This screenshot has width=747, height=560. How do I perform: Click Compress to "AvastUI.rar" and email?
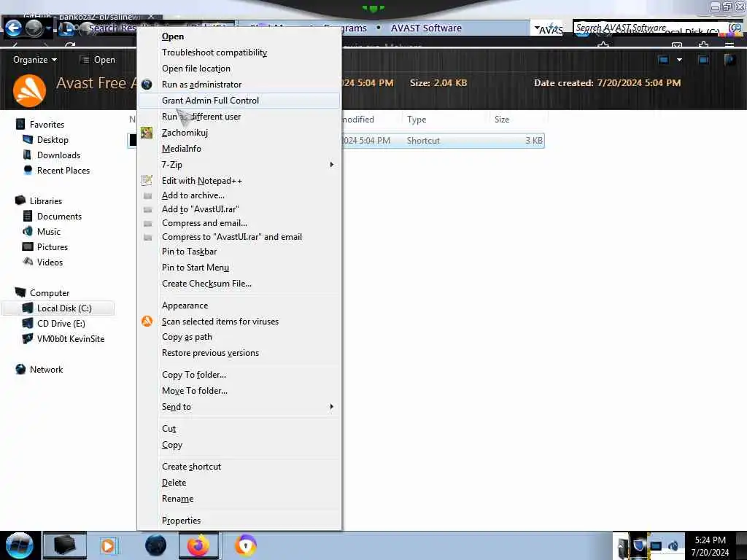tap(231, 237)
